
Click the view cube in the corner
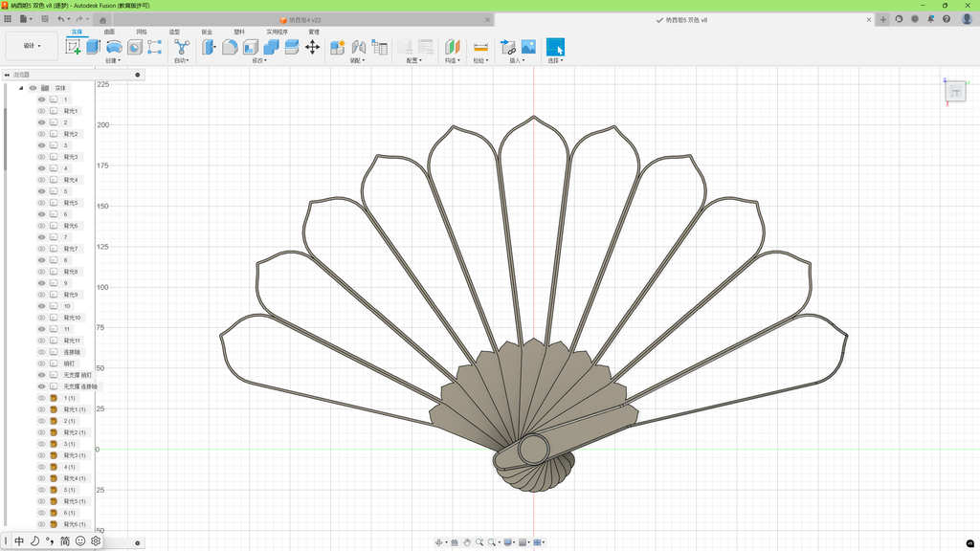tap(956, 92)
